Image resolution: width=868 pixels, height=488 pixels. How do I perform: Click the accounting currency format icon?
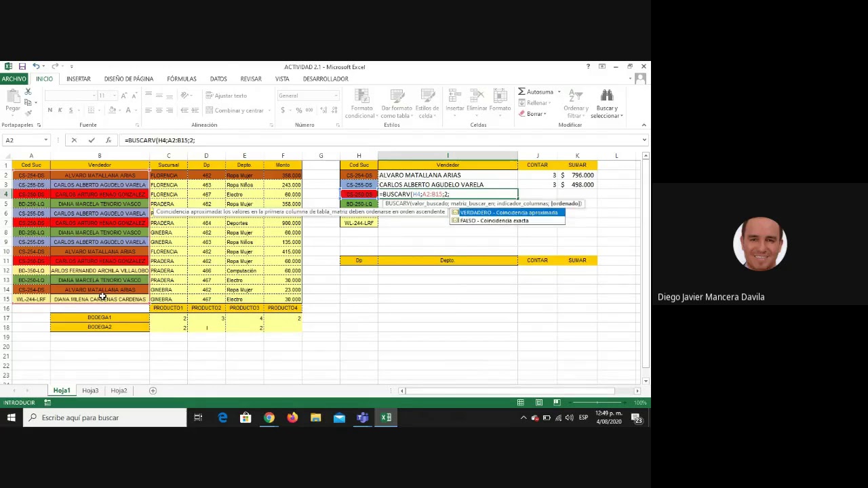(282, 110)
